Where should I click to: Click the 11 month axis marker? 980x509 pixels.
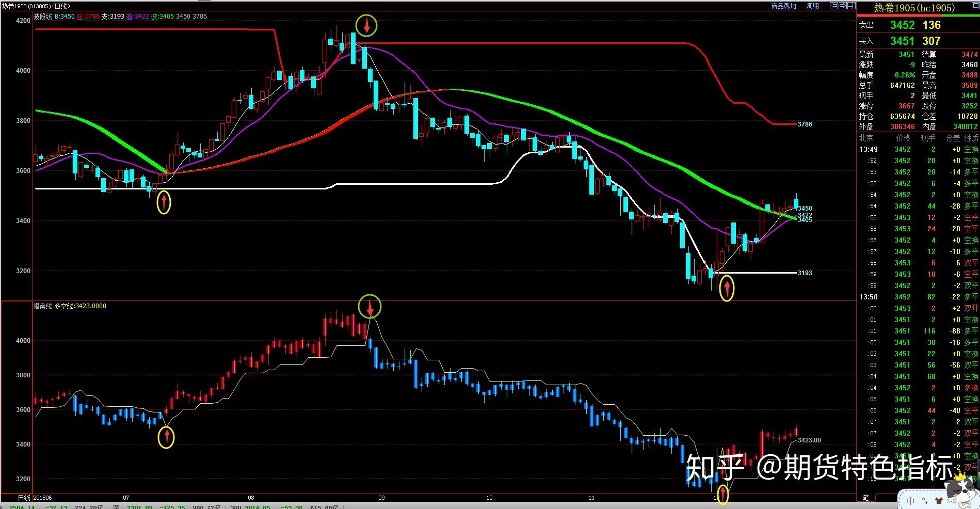[x=591, y=498]
